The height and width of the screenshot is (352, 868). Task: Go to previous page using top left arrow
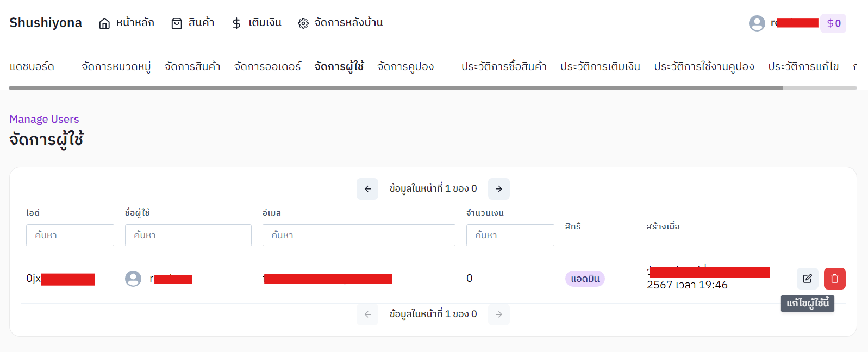tap(367, 189)
